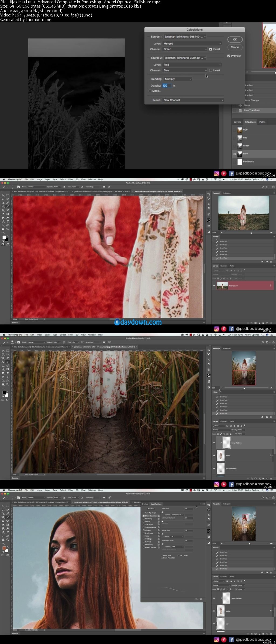Open the Filter menu in the wheat-path frame
The height and width of the screenshot is (644, 276).
(71, 335)
